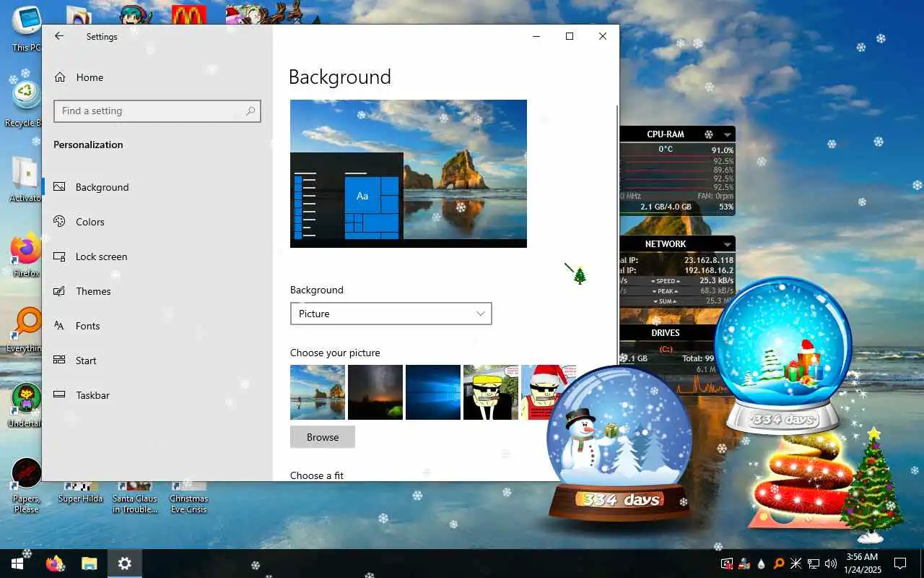The height and width of the screenshot is (578, 924).
Task: Choose the night sky tent wallpaper thumbnail
Action: coord(375,392)
